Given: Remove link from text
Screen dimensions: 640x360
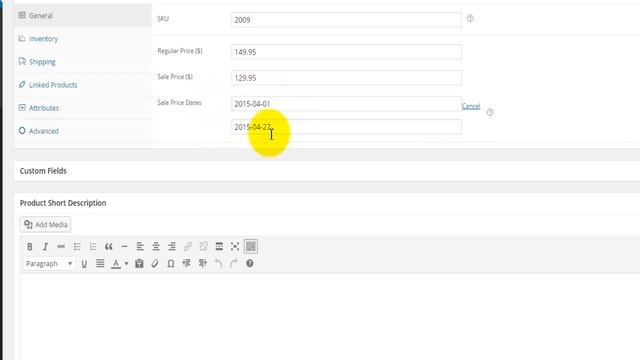Looking at the screenshot, I should [203, 247].
